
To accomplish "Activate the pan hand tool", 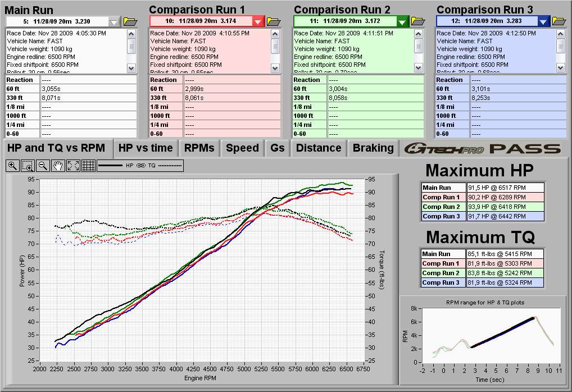I will coord(58,166).
